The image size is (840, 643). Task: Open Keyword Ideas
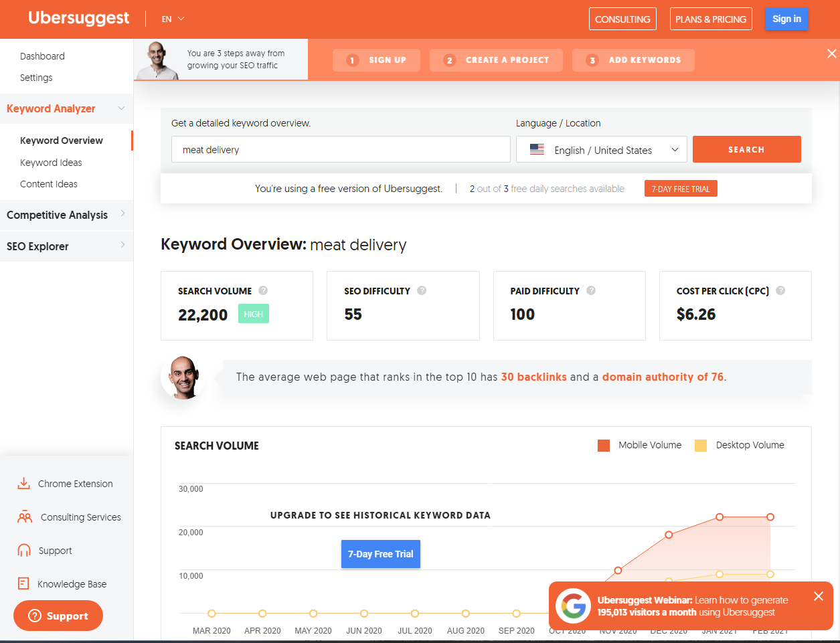point(51,163)
